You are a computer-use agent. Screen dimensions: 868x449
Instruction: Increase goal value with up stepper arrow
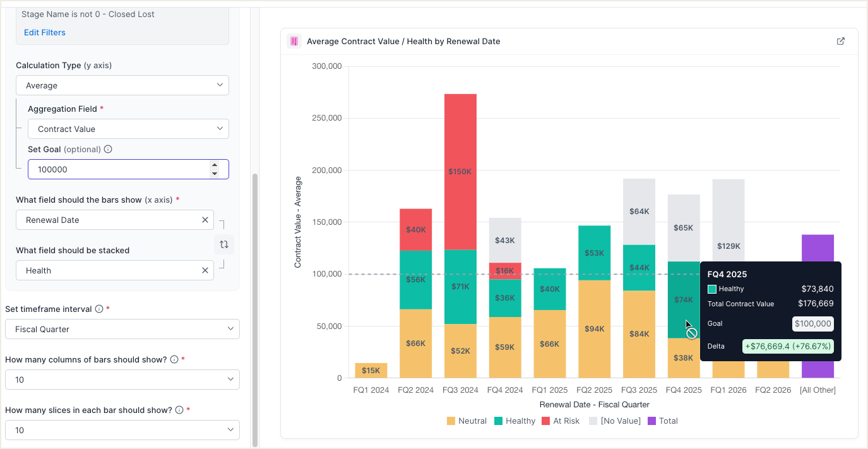coord(215,165)
